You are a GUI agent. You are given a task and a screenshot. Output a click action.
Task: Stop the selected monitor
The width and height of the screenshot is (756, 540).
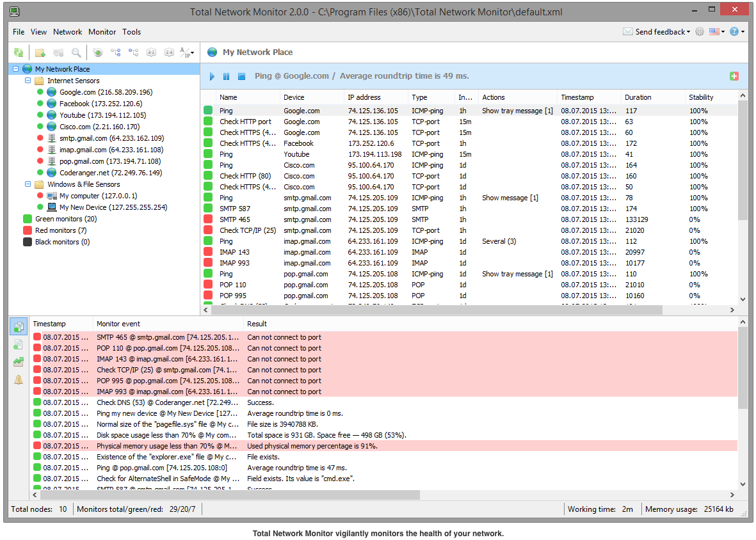(241, 76)
